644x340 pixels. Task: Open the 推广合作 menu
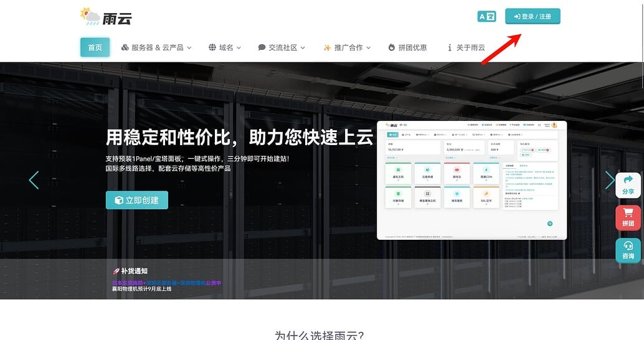coord(348,47)
